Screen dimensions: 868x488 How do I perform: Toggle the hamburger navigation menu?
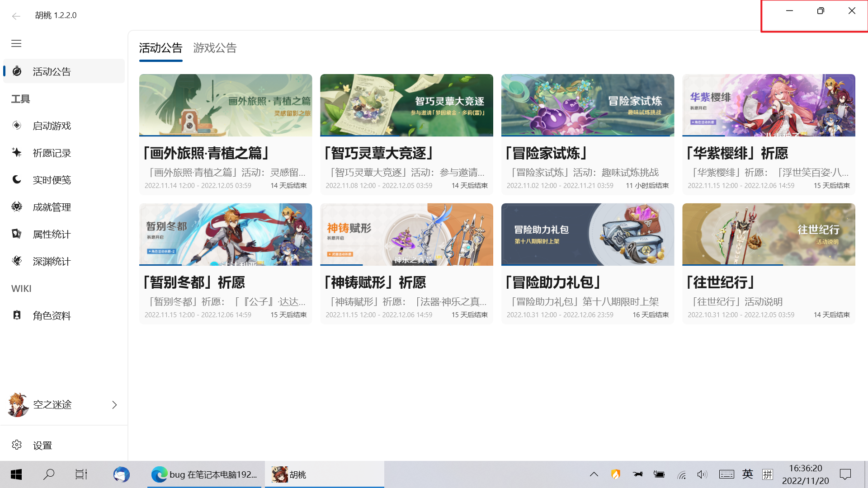tap(16, 43)
